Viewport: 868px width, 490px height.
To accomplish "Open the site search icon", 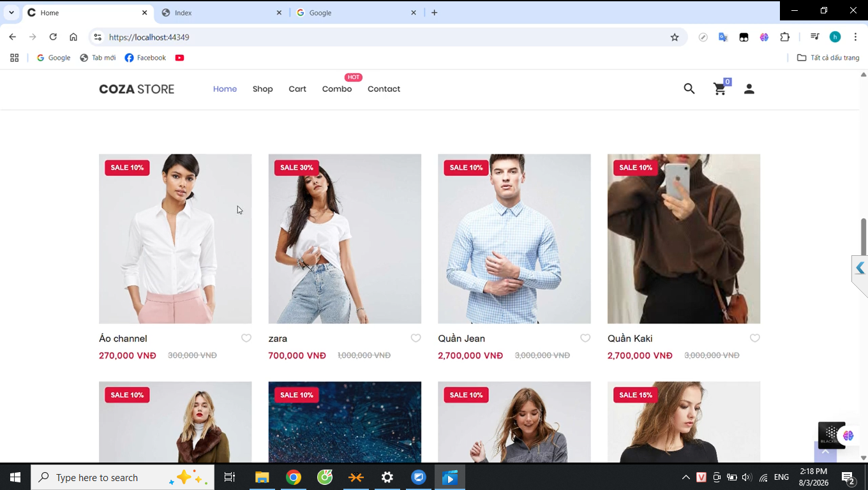I will click(x=689, y=89).
